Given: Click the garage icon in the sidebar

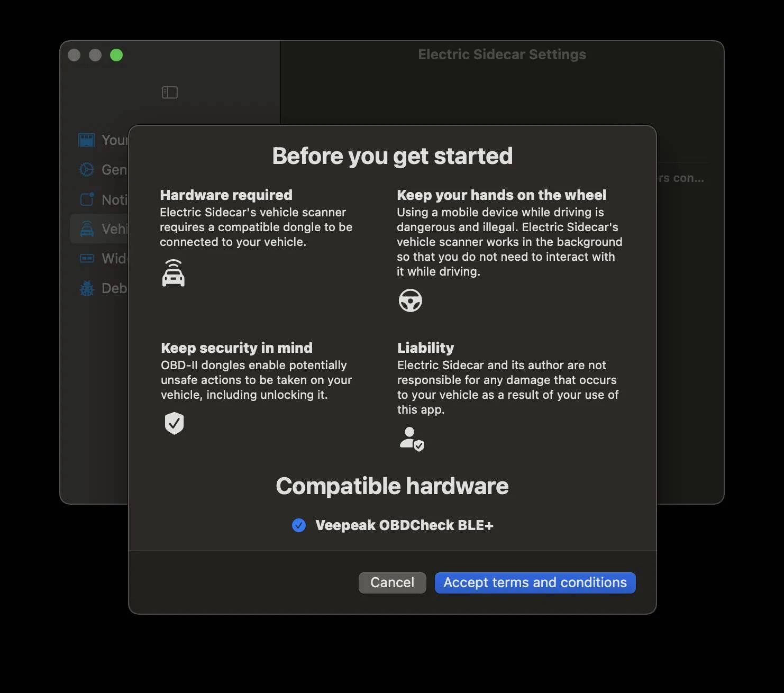Looking at the screenshot, I should tap(86, 140).
